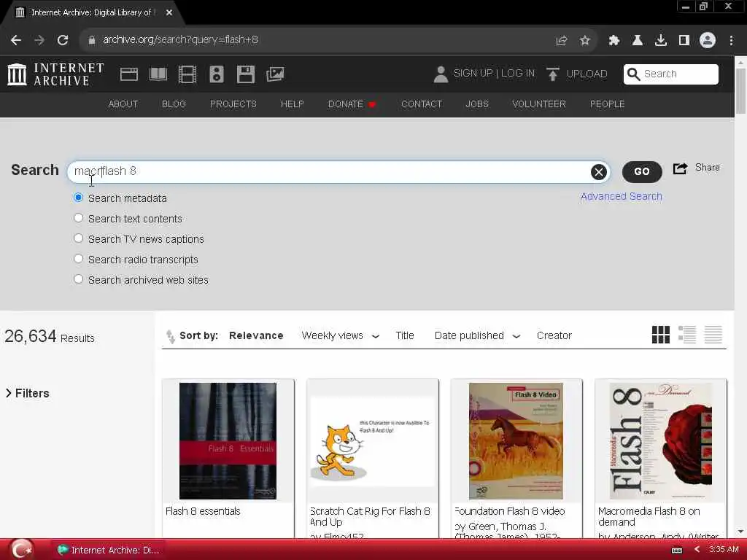This screenshot has height=560, width=747.
Task: Switch to tile grid view
Action: pos(661,335)
